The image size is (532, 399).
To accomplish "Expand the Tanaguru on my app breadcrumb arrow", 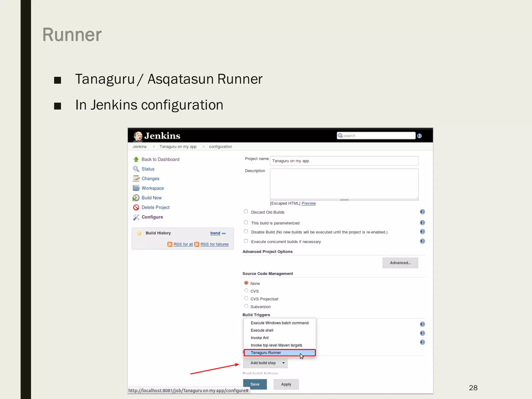I will 204,147.
